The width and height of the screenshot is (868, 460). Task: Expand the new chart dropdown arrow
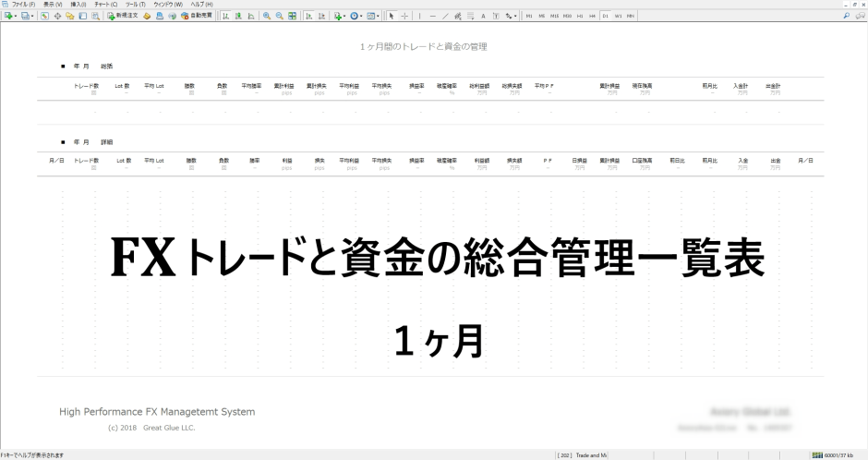coord(16,16)
